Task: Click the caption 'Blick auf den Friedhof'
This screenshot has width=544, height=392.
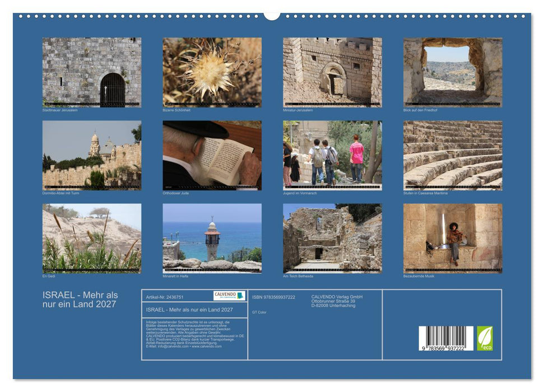Action: coord(420,110)
